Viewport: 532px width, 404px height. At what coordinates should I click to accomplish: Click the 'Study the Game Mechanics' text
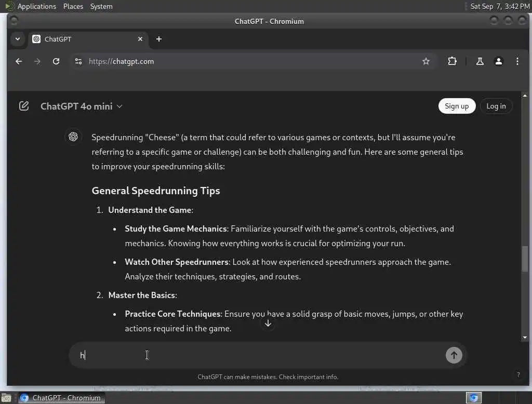pos(176,228)
